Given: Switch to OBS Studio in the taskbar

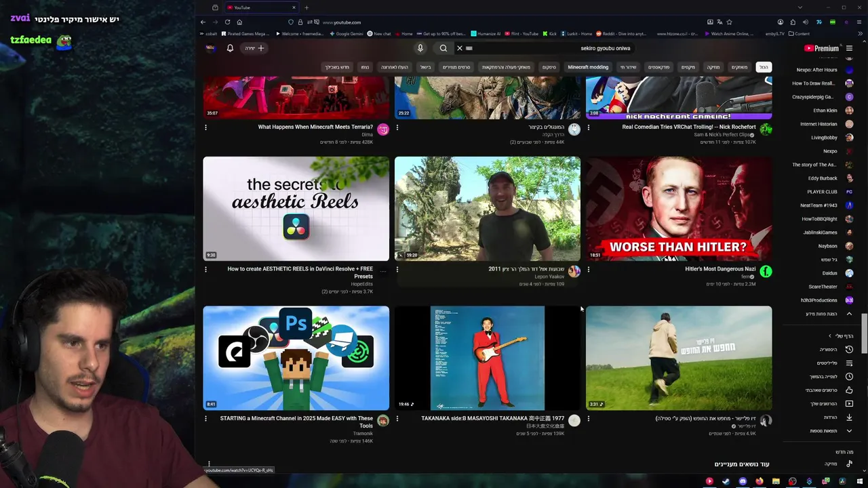Looking at the screenshot, I should (792, 481).
